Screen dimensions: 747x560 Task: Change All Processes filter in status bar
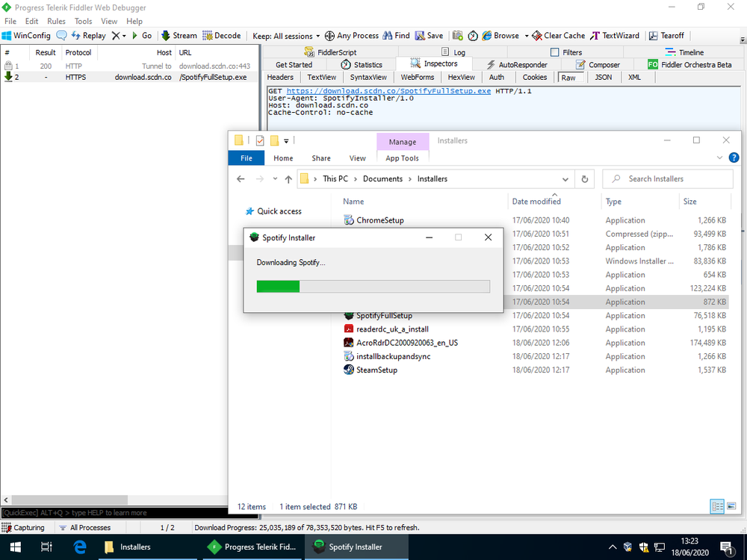coord(85,528)
